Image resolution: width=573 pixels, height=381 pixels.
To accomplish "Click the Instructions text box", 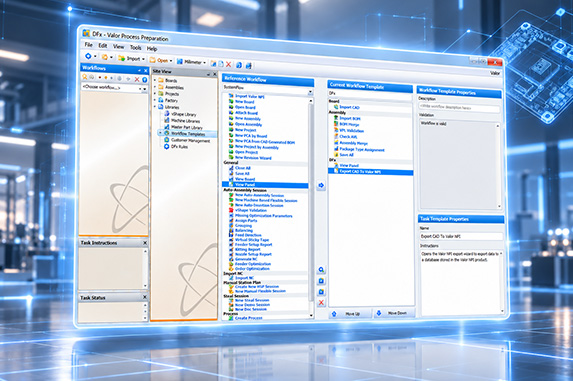I will coord(462,282).
